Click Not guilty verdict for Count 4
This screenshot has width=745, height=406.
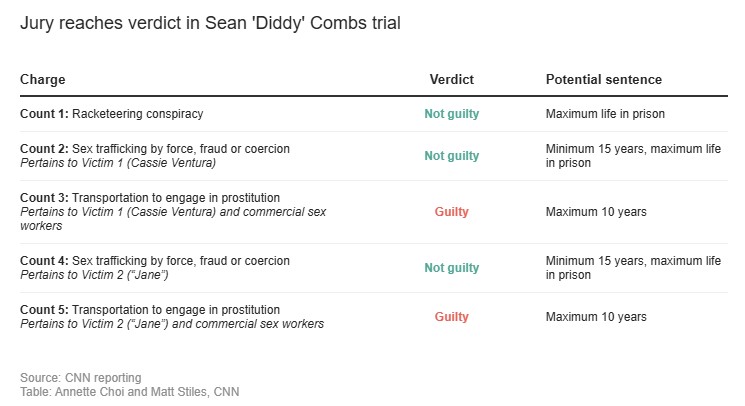pos(451,268)
